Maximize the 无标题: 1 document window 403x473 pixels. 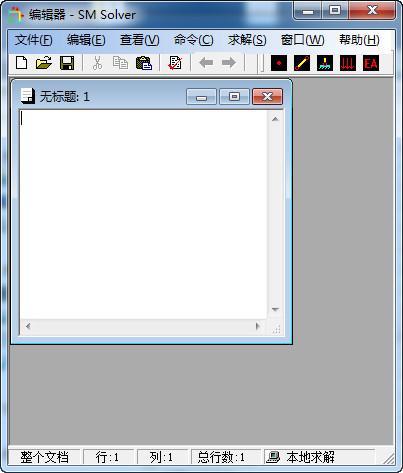click(x=234, y=97)
